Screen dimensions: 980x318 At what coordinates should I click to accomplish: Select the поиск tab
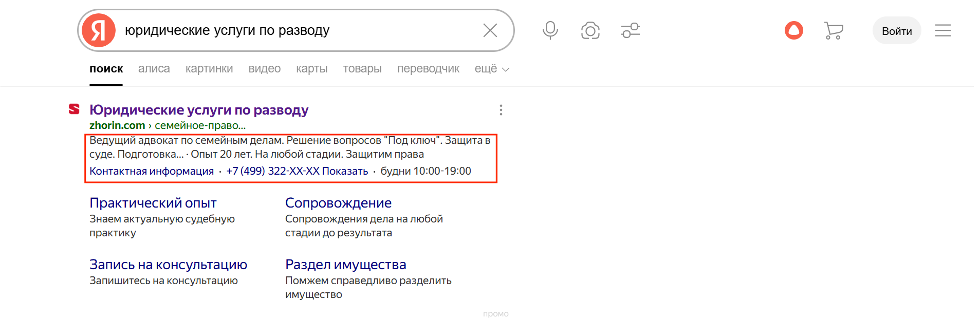click(x=106, y=68)
